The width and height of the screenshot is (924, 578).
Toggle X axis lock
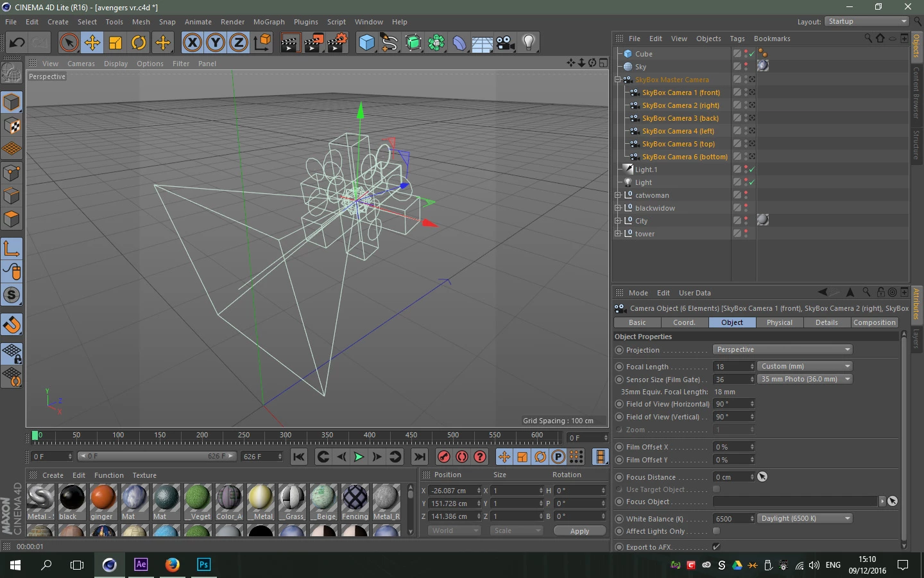tap(192, 43)
